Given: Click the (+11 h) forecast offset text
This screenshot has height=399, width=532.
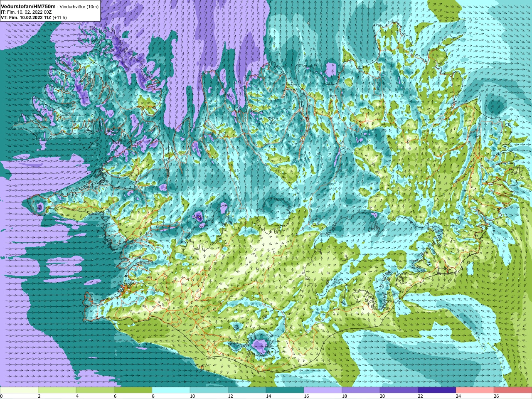Looking at the screenshot, I should [60, 17].
